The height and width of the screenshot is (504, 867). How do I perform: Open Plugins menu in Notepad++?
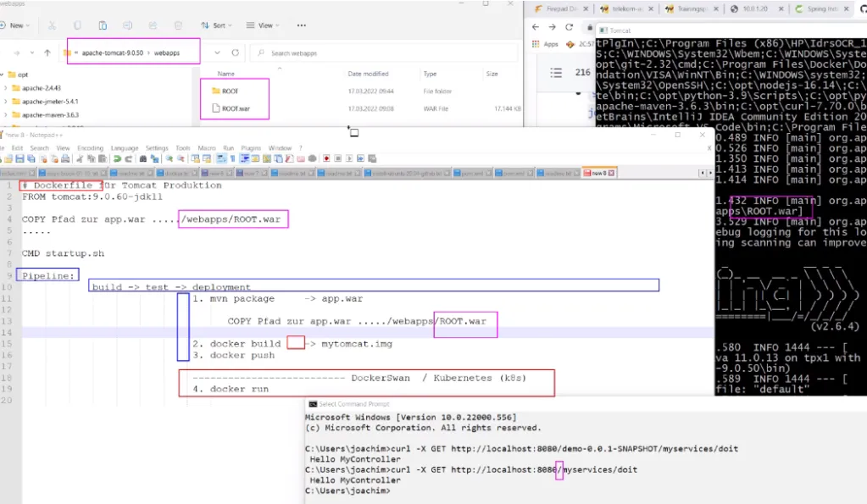click(251, 148)
